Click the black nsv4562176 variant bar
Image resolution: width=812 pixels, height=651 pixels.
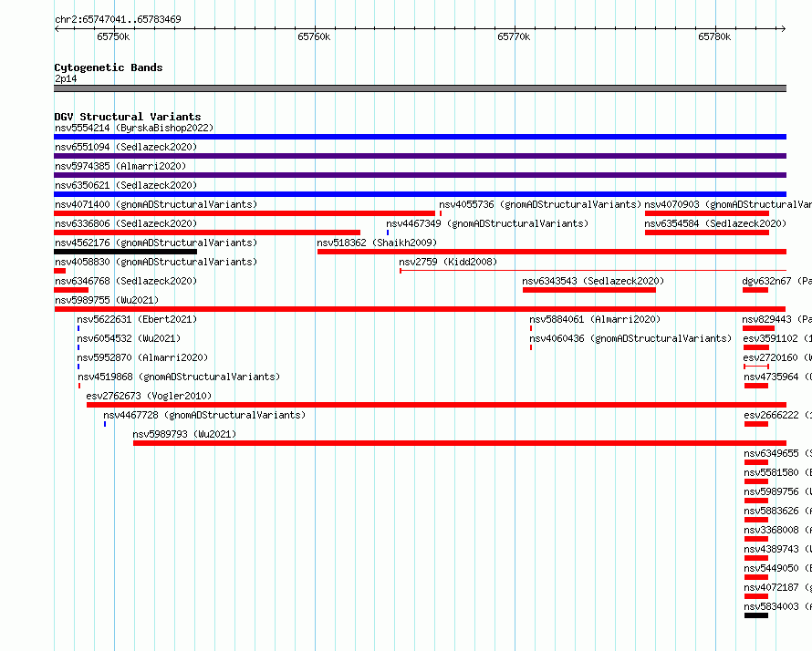125,252
